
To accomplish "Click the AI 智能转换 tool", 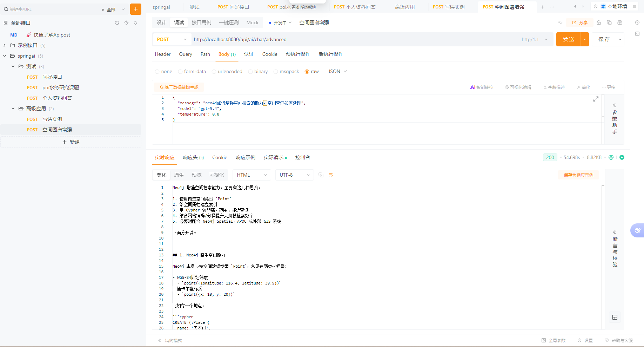I will point(482,87).
